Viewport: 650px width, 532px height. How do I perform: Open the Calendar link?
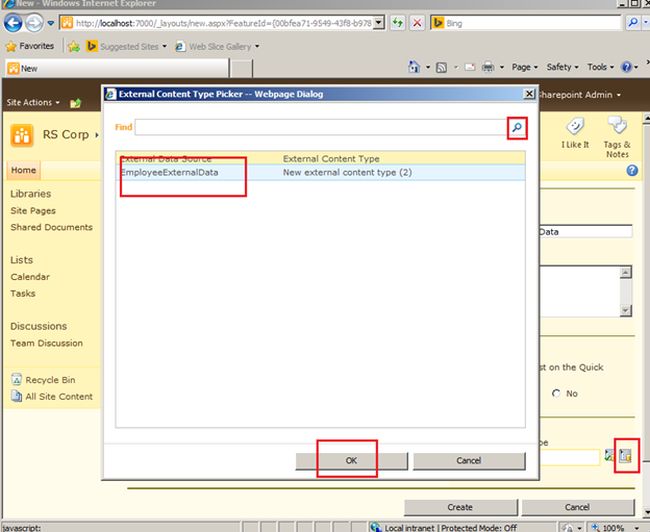pos(30,277)
